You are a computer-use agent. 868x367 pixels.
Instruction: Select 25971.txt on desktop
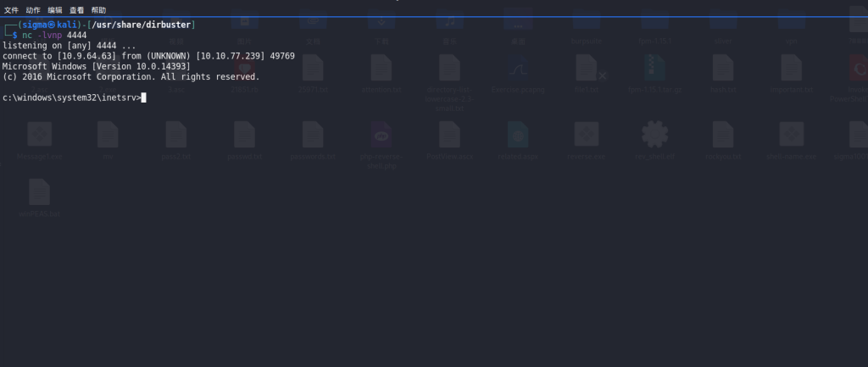(313, 75)
